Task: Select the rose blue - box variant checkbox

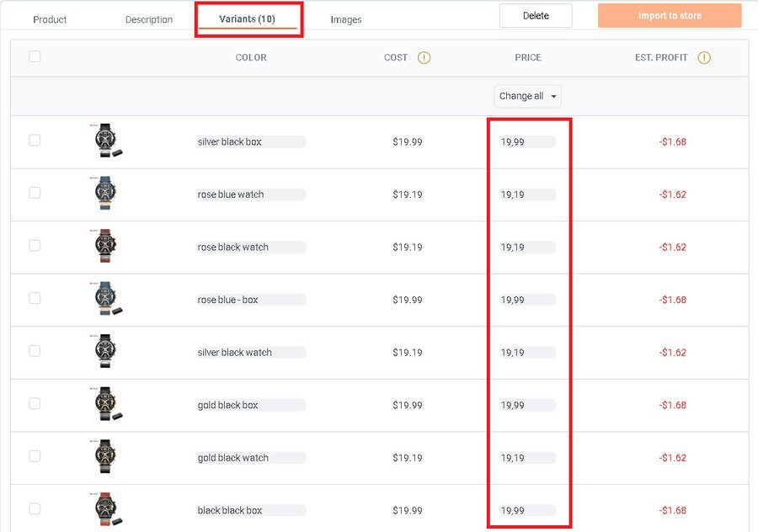Action: [x=35, y=298]
